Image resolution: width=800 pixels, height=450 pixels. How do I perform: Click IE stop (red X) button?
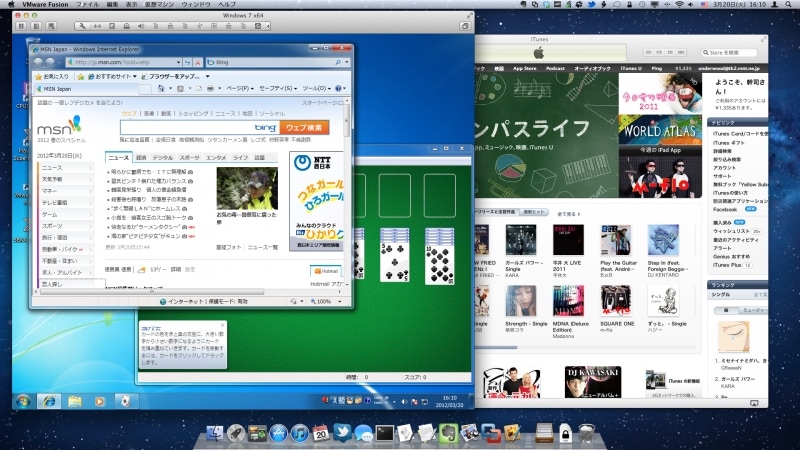click(x=198, y=62)
